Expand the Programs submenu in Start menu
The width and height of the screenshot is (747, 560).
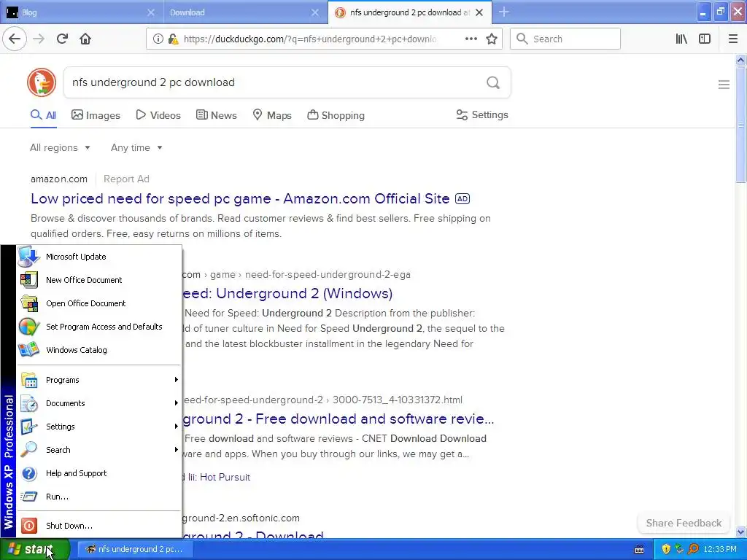point(99,380)
